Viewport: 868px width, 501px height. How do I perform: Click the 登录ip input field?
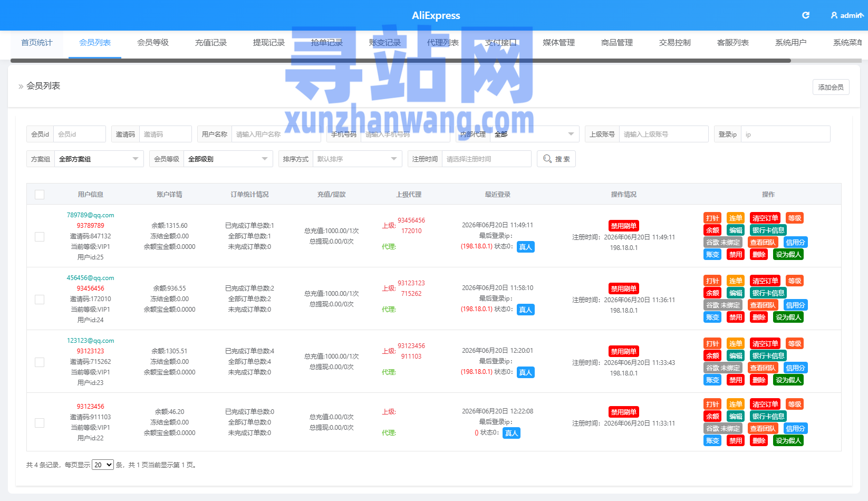tap(786, 134)
